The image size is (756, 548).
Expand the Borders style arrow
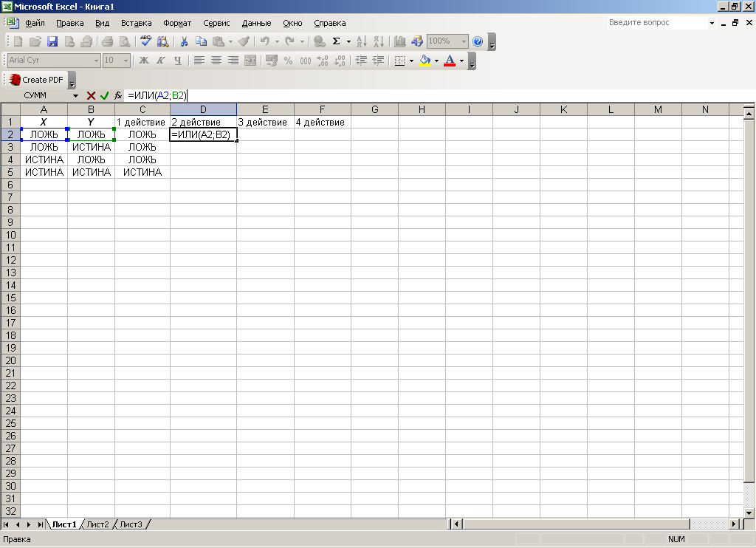point(411,61)
